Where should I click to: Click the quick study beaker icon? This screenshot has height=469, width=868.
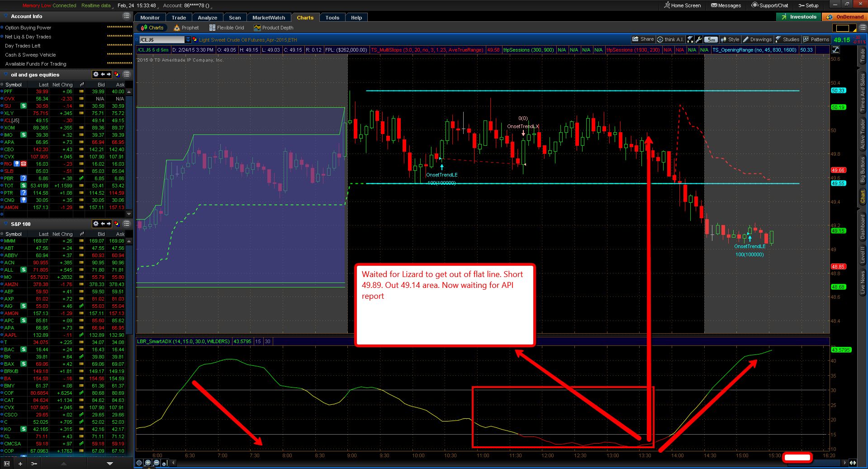coord(690,39)
